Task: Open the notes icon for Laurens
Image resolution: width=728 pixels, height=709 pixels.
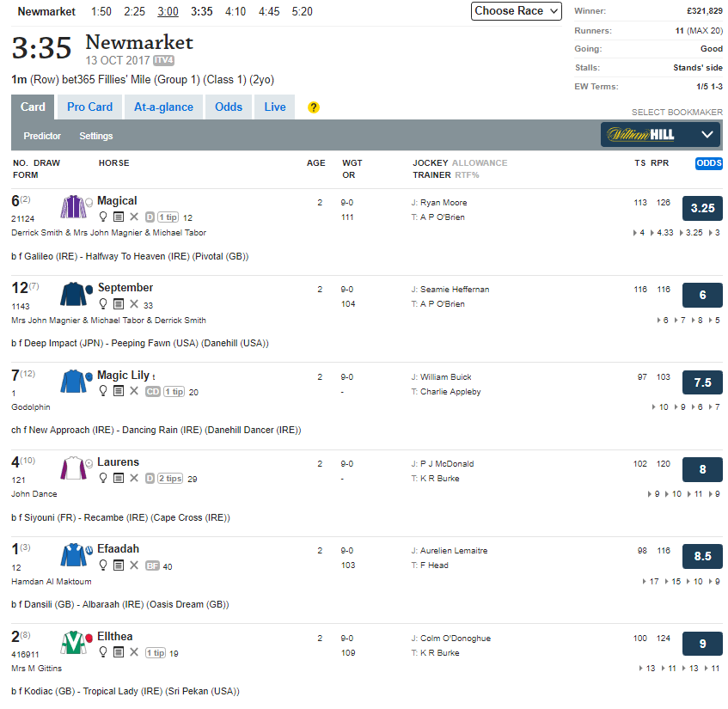Action: (x=119, y=478)
